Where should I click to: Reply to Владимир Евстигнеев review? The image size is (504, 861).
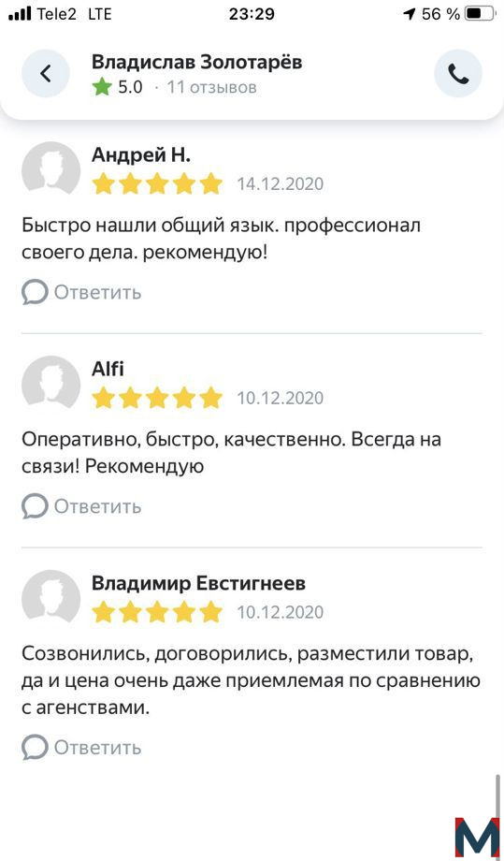click(x=81, y=748)
